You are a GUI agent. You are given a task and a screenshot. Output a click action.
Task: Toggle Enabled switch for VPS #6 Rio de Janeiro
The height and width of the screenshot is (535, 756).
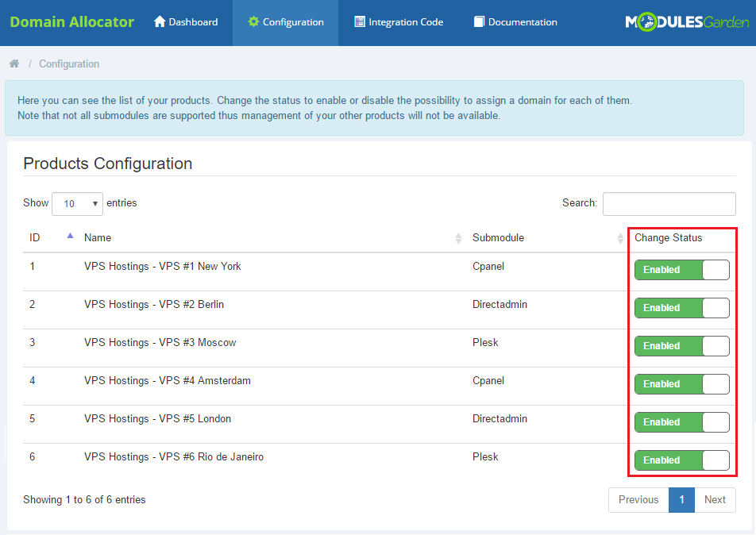click(x=681, y=460)
